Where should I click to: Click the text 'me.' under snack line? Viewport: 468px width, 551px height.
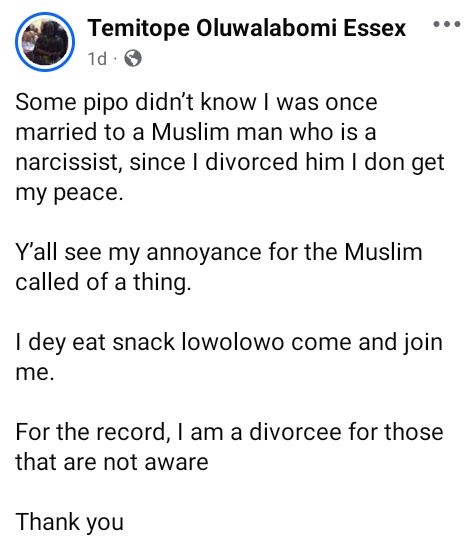(35, 372)
